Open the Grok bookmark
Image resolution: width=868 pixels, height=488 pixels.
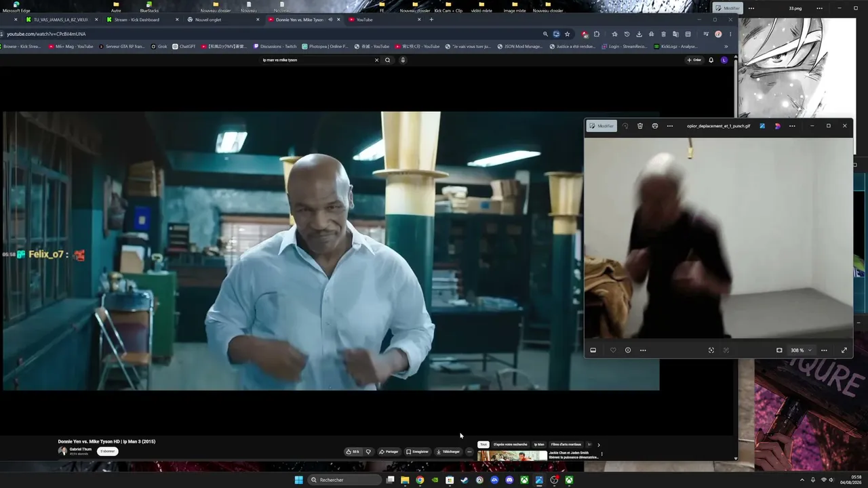(x=159, y=47)
